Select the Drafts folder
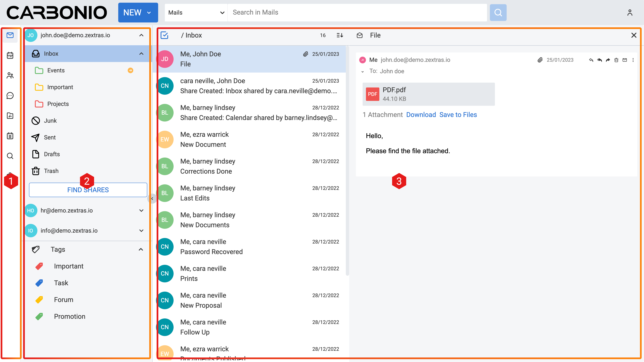 pos(52,154)
